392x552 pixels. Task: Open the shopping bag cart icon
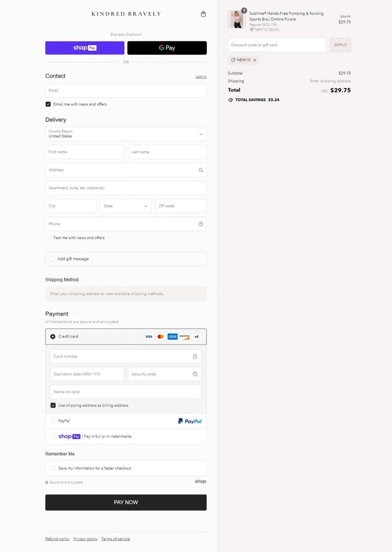(203, 14)
